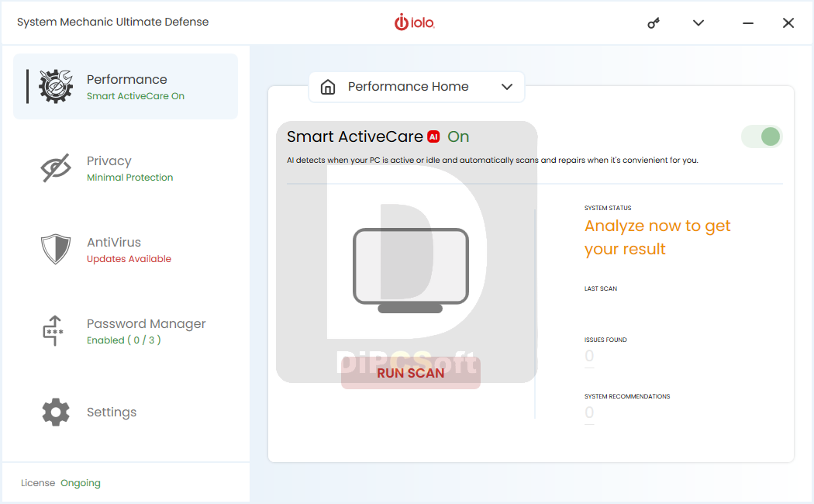
Task: Turn off the Smart ActiveCare toggle
Action: [761, 137]
